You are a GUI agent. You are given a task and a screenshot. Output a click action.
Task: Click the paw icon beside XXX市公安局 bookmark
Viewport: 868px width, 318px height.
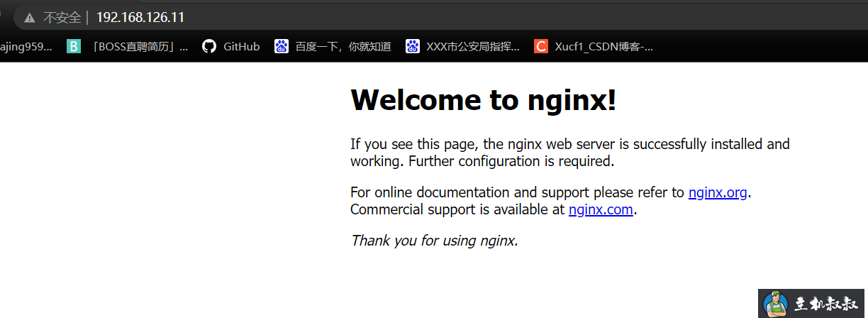413,47
